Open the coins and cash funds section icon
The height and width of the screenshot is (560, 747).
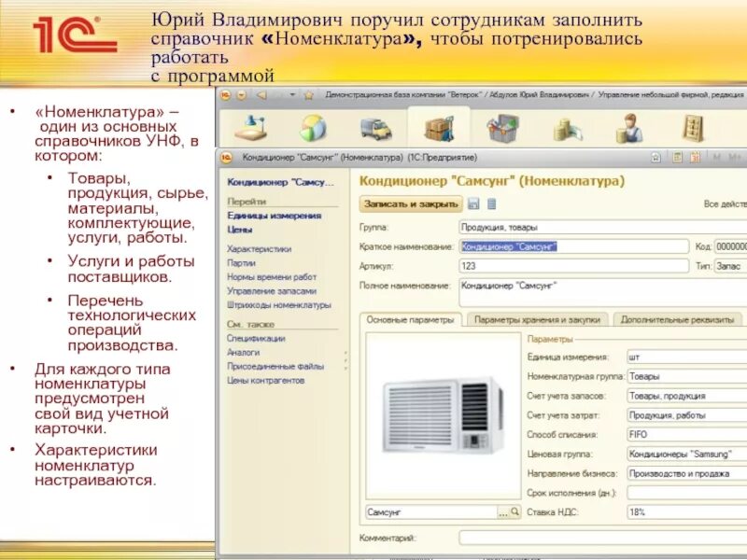point(568,130)
